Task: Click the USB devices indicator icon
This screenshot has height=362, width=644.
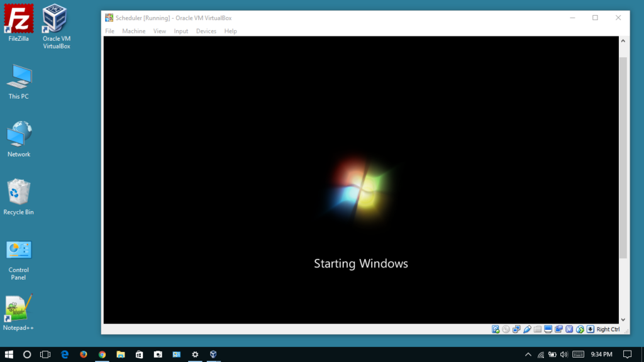Action: (527, 329)
